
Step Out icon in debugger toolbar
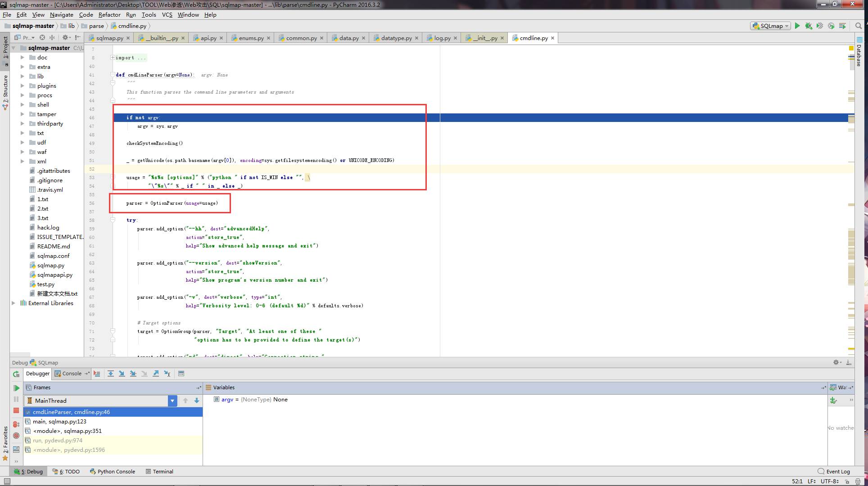click(156, 373)
